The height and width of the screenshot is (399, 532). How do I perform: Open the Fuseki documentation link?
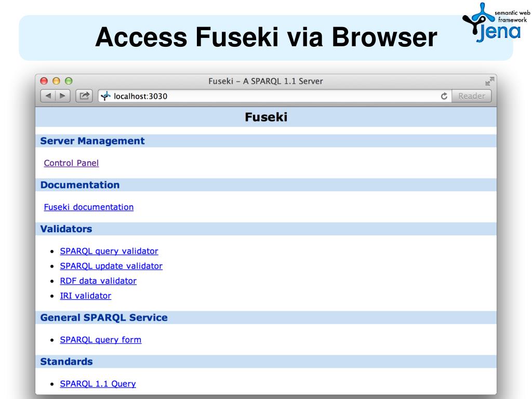pos(88,207)
